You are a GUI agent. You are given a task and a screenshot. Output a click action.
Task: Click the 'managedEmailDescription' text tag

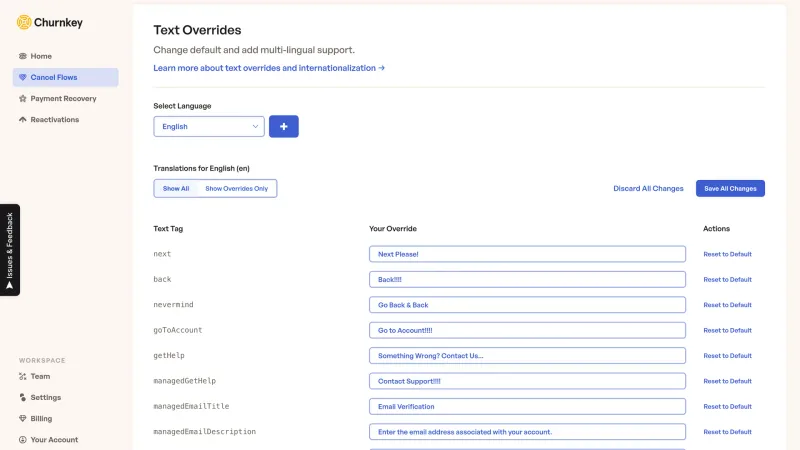click(205, 432)
